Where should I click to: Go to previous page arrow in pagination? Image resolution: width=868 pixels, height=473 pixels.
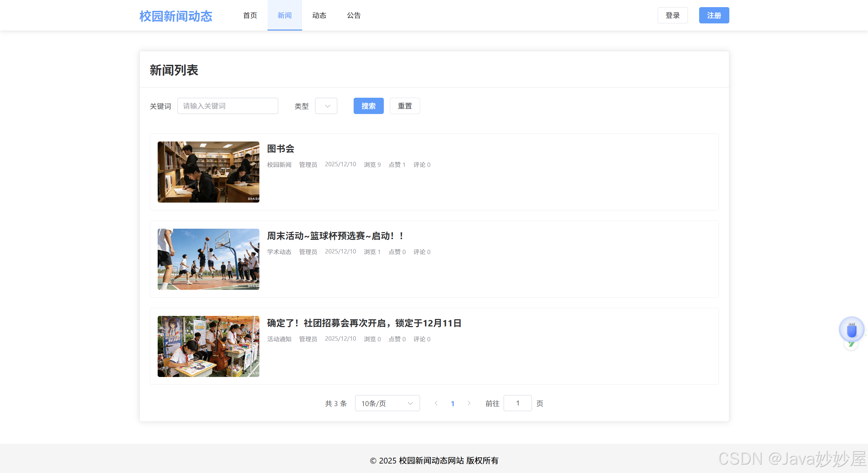pyautogui.click(x=436, y=403)
